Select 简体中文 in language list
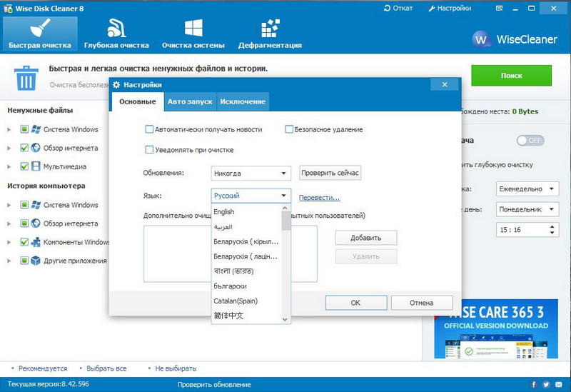This screenshot has height=392, width=571. [246, 316]
